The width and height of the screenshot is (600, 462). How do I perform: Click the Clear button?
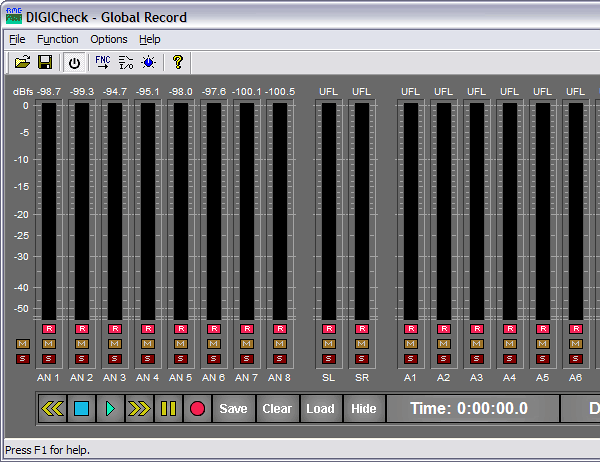point(277,408)
